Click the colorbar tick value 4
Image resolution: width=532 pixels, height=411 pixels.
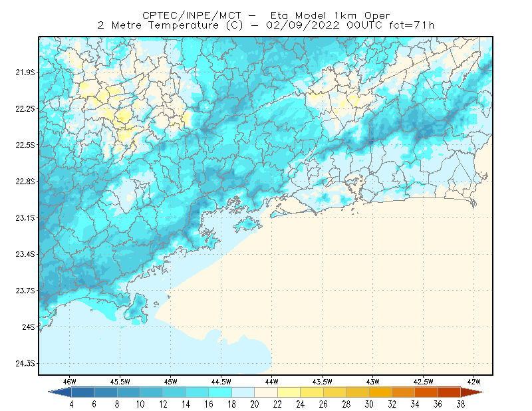(71, 404)
